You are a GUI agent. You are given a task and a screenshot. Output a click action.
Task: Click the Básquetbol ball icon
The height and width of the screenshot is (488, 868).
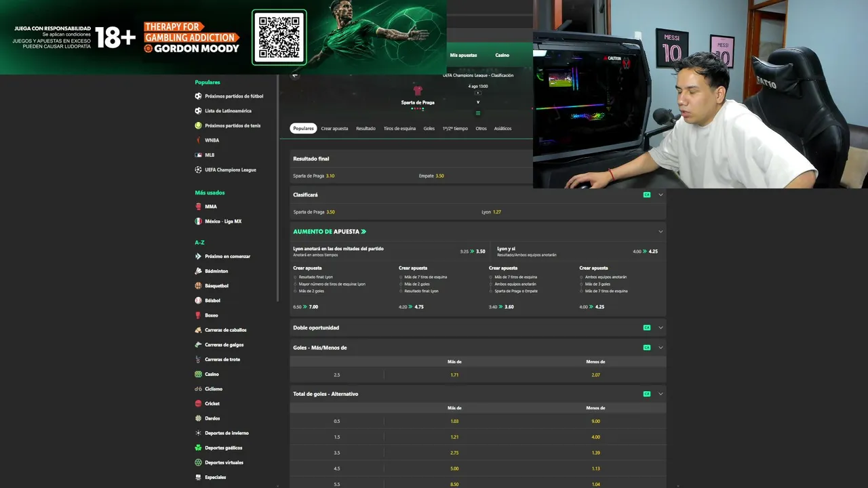tap(198, 286)
